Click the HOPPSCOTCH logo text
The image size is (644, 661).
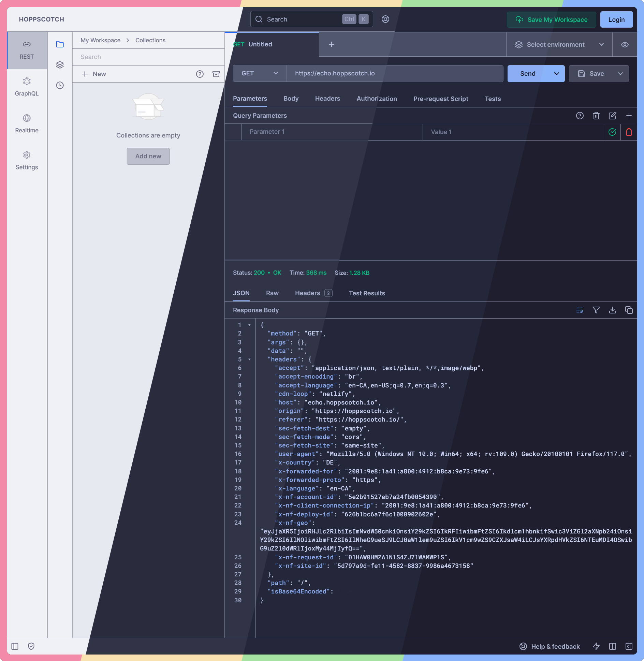tap(42, 19)
